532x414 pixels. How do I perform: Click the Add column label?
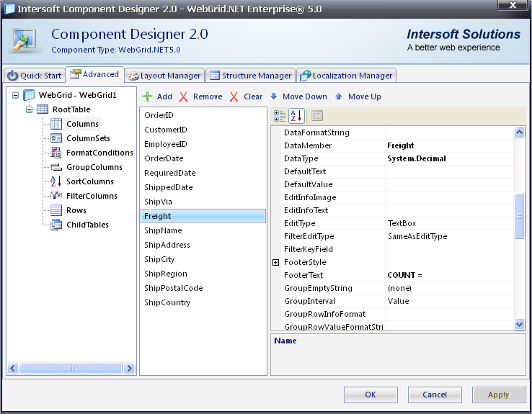tap(164, 96)
